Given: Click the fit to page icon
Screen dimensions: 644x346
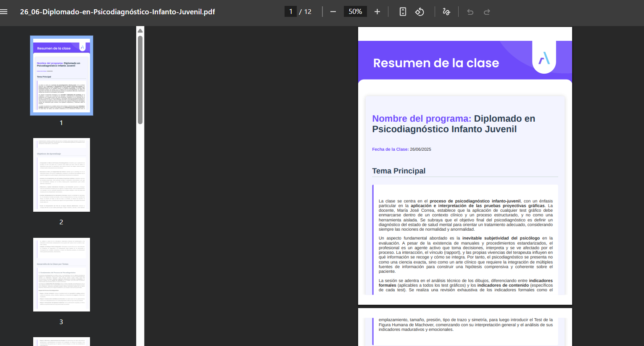Looking at the screenshot, I should [403, 12].
